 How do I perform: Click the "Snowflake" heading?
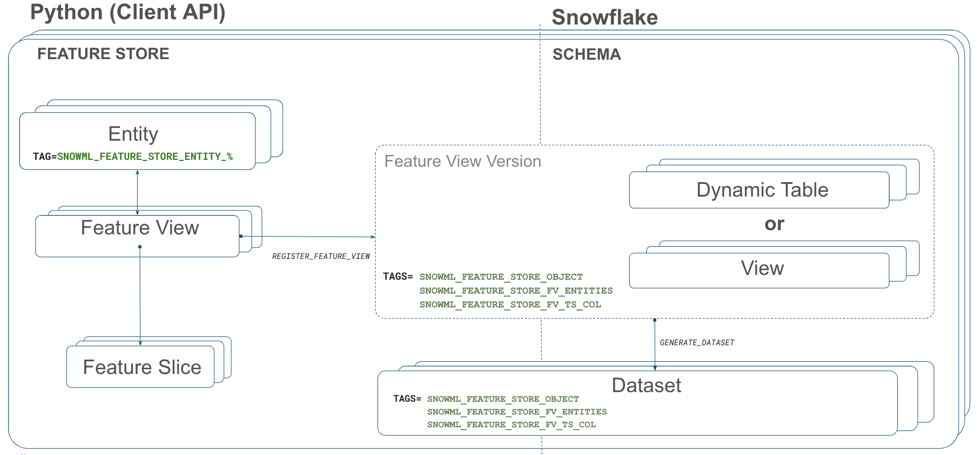(605, 18)
